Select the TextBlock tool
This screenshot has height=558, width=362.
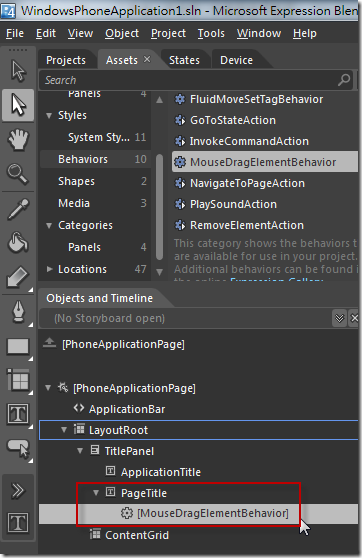click(18, 414)
